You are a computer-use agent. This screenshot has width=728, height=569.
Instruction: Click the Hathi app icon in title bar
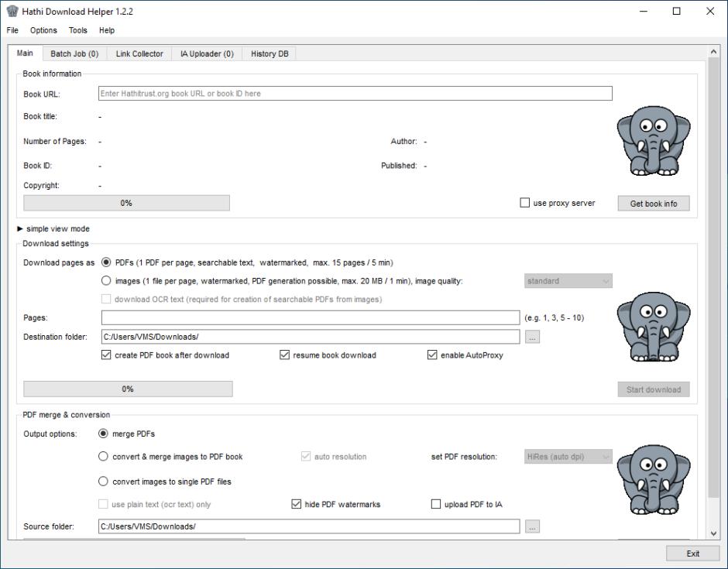point(12,11)
